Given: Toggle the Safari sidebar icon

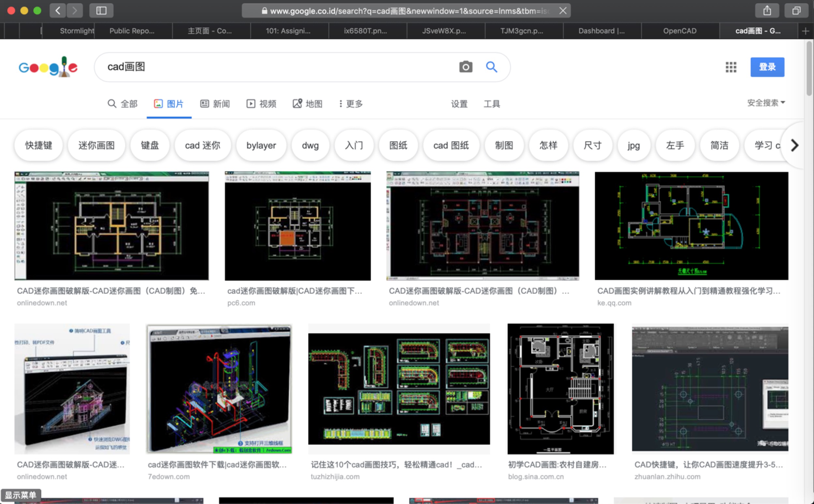Looking at the screenshot, I should (101, 11).
